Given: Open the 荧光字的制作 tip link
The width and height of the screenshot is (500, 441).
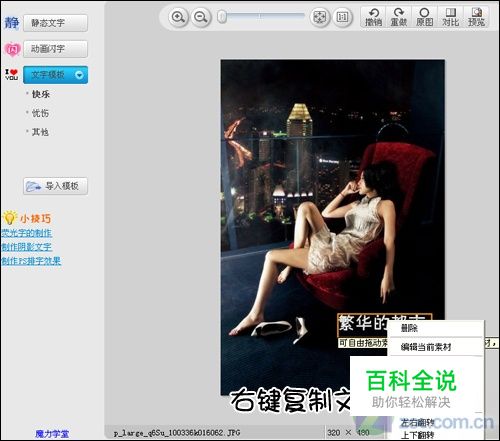Looking at the screenshot, I should 27,233.
